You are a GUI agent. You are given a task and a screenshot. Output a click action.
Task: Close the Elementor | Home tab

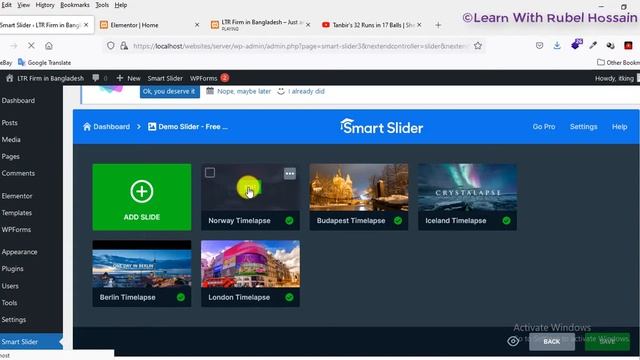point(197,25)
